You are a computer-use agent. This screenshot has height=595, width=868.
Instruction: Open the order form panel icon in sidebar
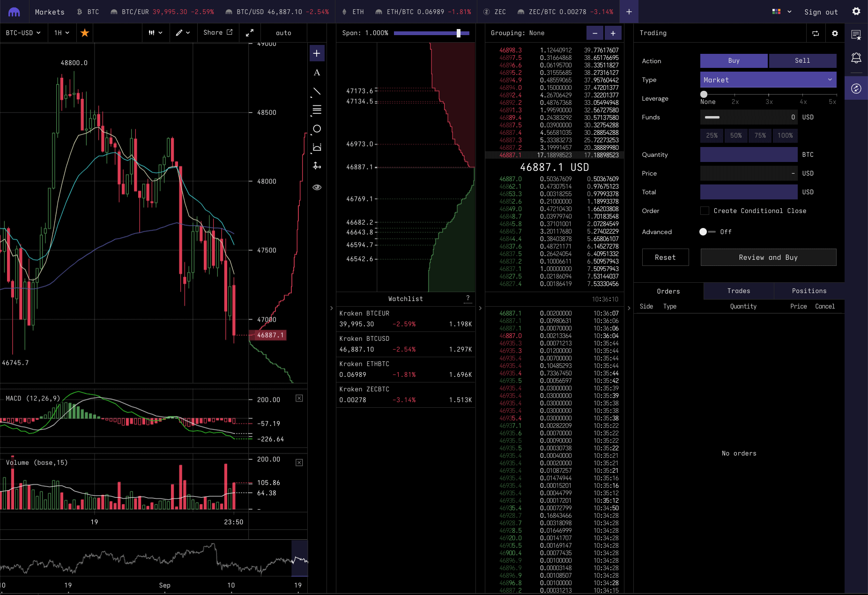(857, 88)
